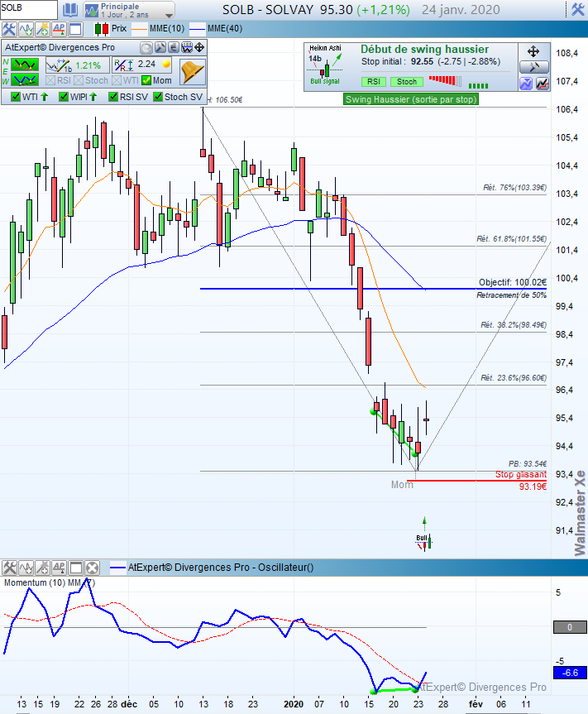
Task: Click the Momentum (10) MM(7) label
Action: click(x=50, y=582)
